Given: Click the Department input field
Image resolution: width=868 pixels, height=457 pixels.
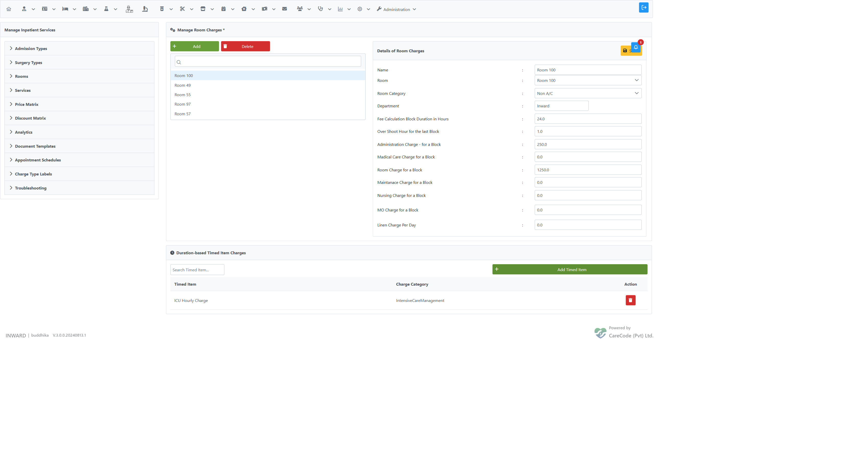Looking at the screenshot, I should coord(561,106).
